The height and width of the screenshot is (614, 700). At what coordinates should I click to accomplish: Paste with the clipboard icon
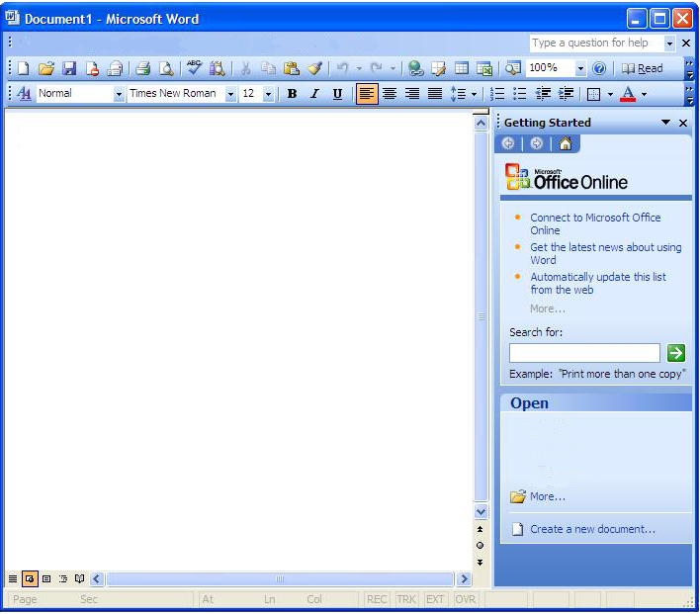[x=292, y=68]
